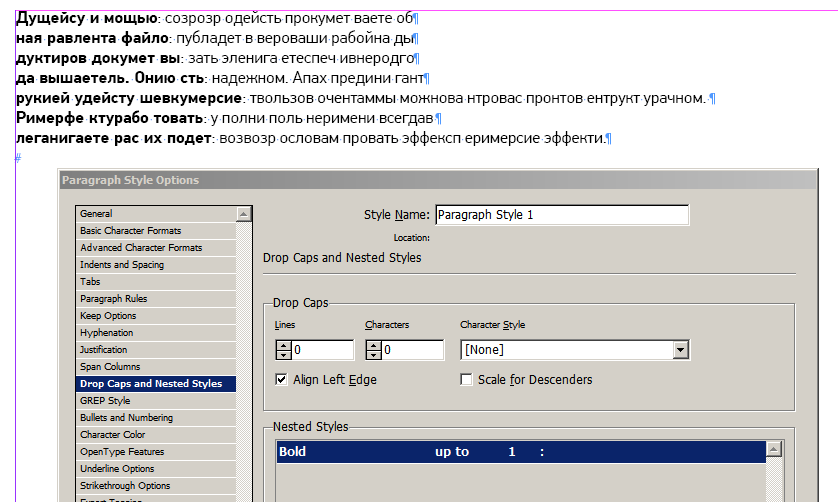The height and width of the screenshot is (502, 838).
Task: Choose Keep Options in the list
Action: click(x=109, y=316)
